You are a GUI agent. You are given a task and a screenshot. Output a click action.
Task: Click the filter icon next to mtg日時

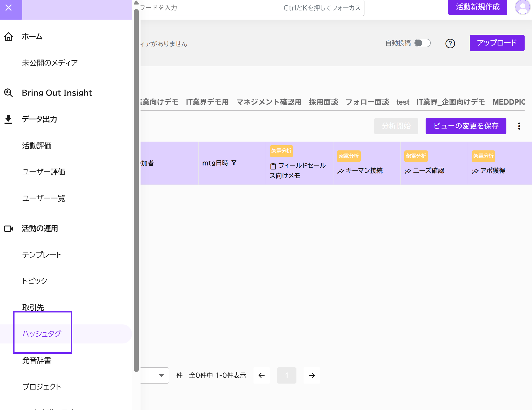(x=234, y=163)
